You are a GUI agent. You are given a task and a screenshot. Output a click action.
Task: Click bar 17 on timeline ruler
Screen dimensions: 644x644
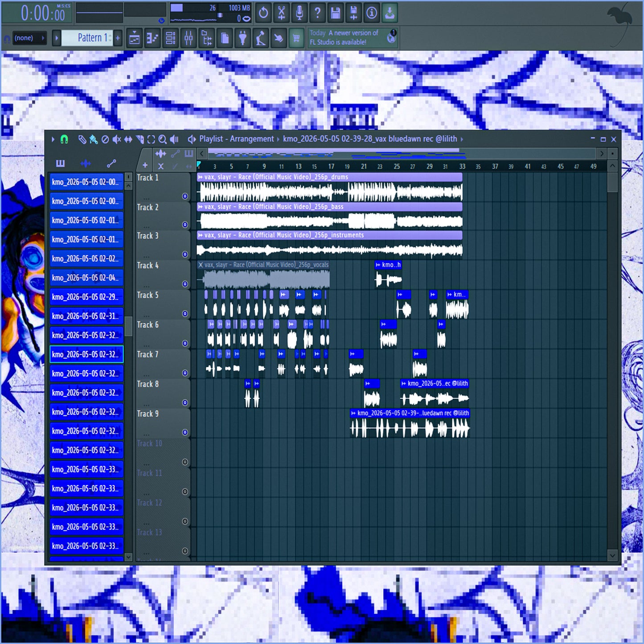[x=331, y=167]
